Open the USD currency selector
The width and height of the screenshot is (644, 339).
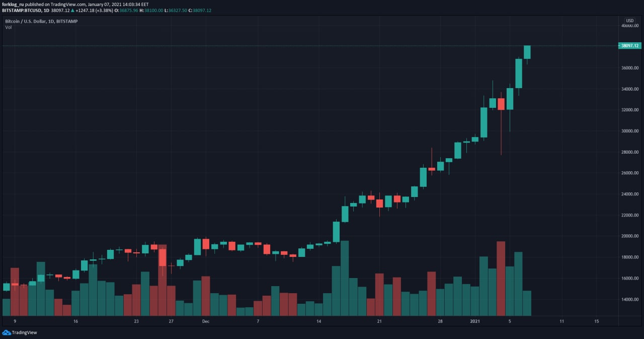click(x=629, y=21)
